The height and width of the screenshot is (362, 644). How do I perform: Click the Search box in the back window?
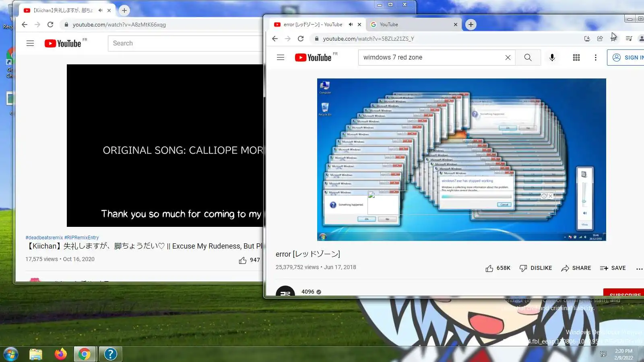(185, 43)
